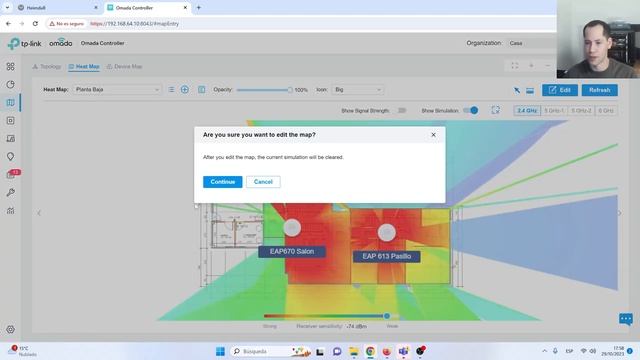This screenshot has height=360, width=640.
Task: Click the ruler scale icon near Edit
Action: tap(530, 91)
